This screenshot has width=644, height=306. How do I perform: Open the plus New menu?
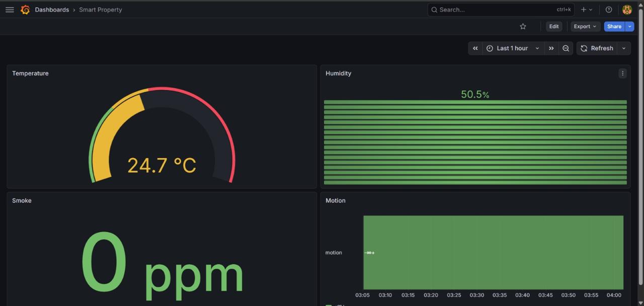tap(587, 10)
